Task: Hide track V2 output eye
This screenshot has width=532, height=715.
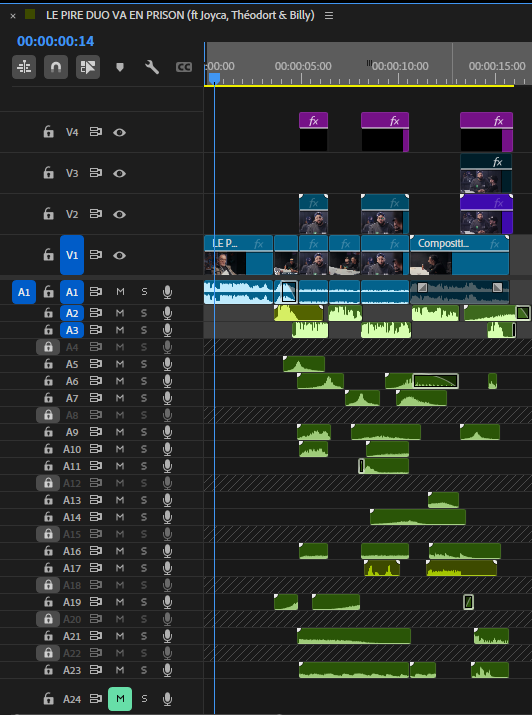Action: (x=119, y=214)
